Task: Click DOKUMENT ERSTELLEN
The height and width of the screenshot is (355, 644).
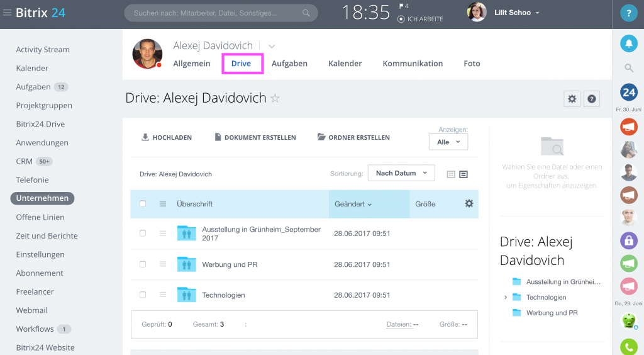Action: (255, 137)
